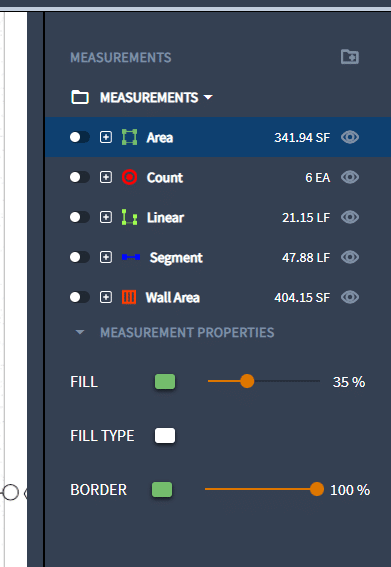Click the 100 % border opacity value
This screenshot has height=567, width=391.
coord(350,490)
